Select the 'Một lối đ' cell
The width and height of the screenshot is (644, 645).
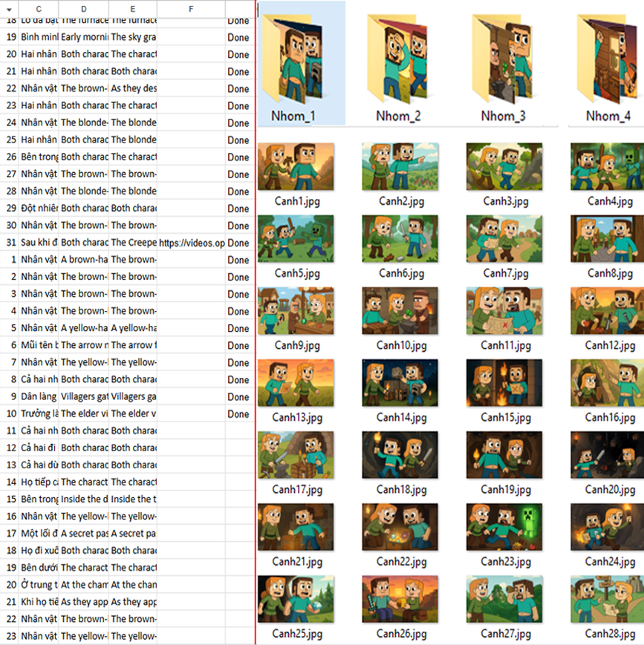click(x=39, y=534)
